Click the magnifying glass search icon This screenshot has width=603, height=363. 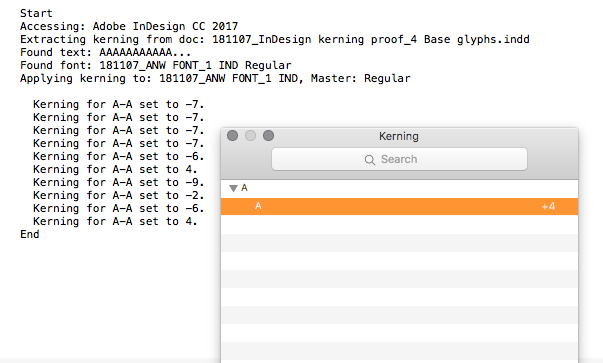pos(370,160)
